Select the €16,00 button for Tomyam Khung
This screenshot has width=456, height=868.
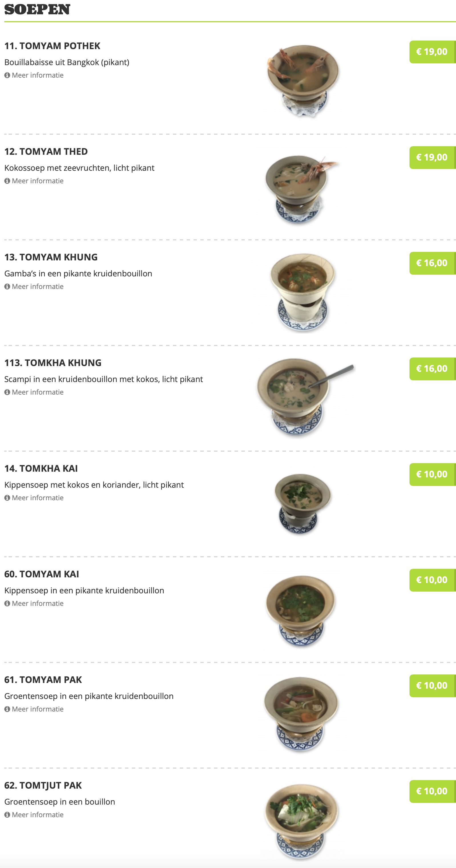click(432, 263)
